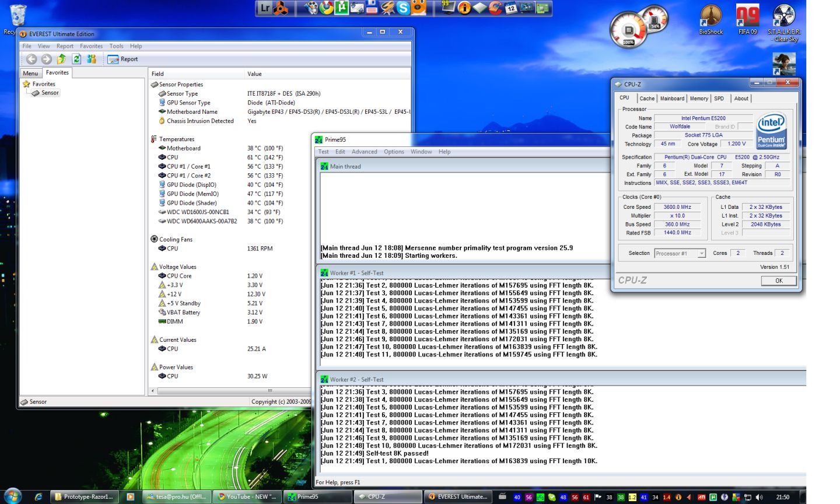840x504 pixels.
Task: Switch to EVEREST Ultimate taskbar button
Action: (459, 497)
